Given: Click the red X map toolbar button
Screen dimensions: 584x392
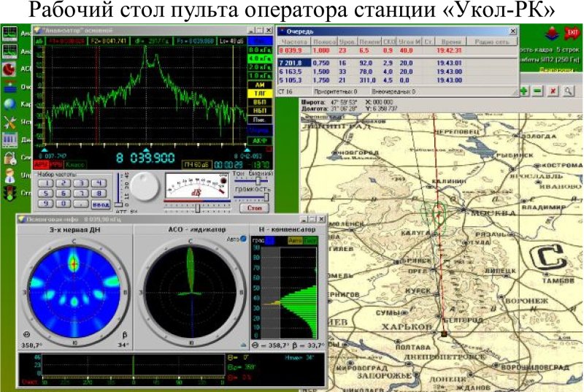Looking at the screenshot, I should [553, 91].
